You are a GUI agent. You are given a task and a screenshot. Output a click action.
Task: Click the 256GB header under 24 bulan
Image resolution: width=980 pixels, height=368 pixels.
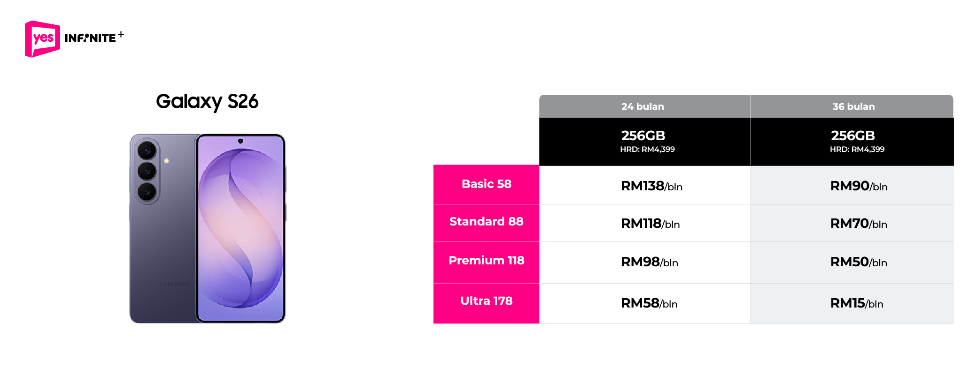coord(645,141)
